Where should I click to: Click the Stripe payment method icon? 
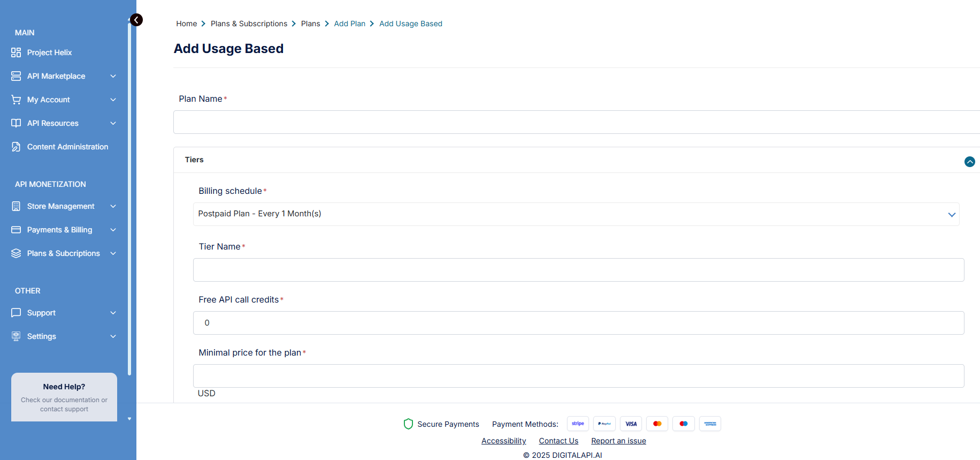[578, 424]
